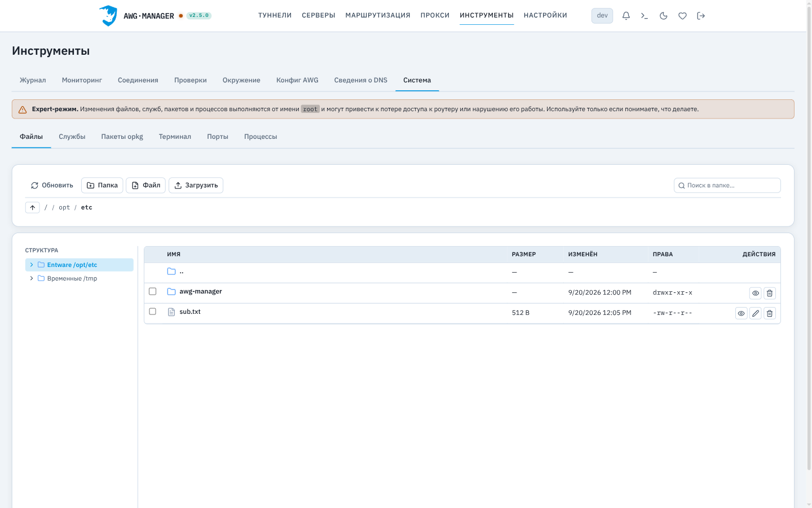Create a new file with Файл button

click(145, 185)
